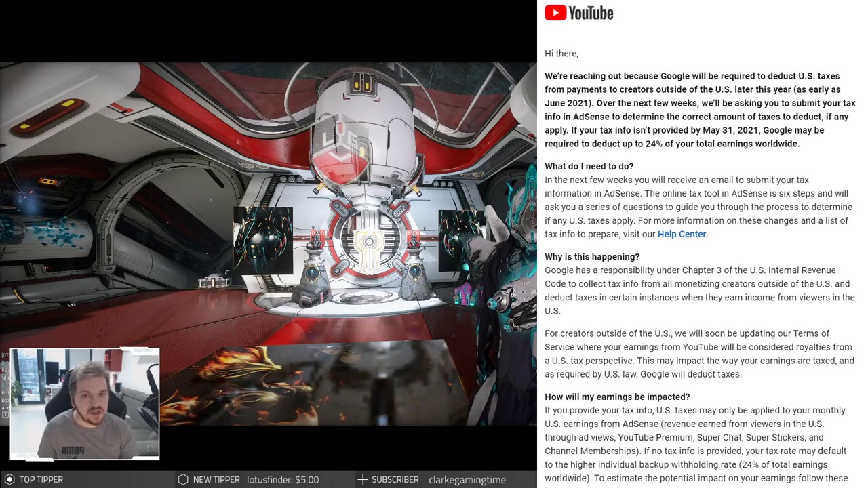Screen dimensions: 868x488
Task: Click the streamer webcam overlay
Action: click(x=85, y=404)
